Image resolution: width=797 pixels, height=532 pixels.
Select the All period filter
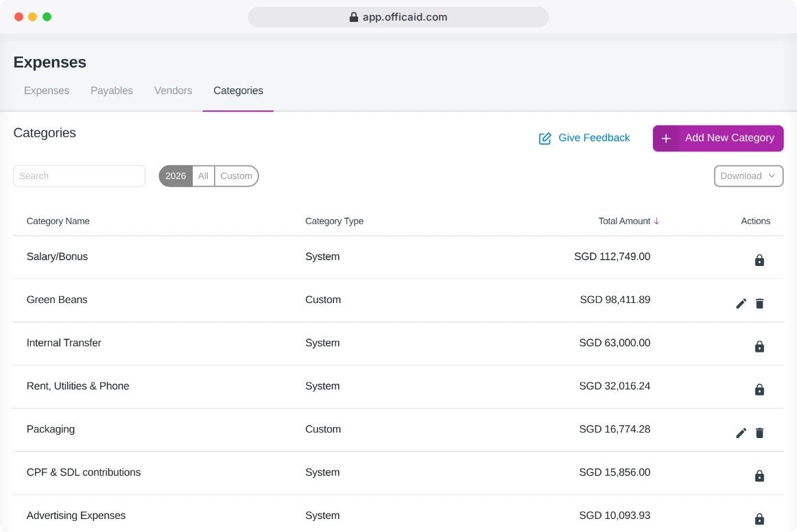[203, 176]
